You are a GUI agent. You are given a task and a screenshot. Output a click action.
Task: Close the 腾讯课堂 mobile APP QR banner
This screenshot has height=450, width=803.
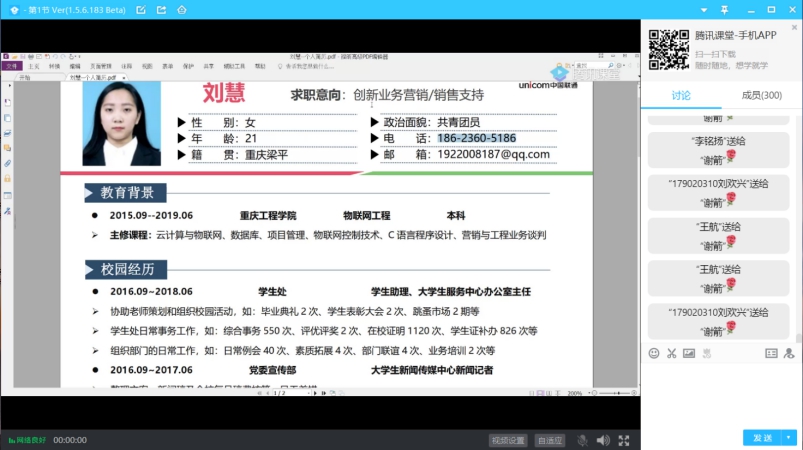(794, 30)
